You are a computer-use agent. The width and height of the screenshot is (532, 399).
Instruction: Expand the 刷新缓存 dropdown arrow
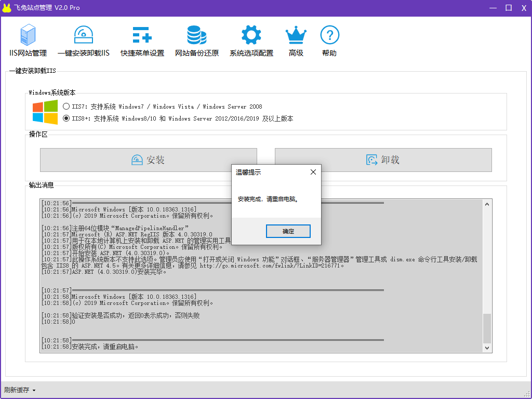pos(34,390)
